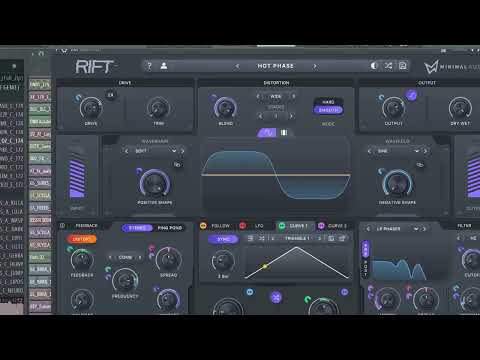Click the curve edit icon at row end
This screenshot has height=360, width=480.
click(x=342, y=238)
